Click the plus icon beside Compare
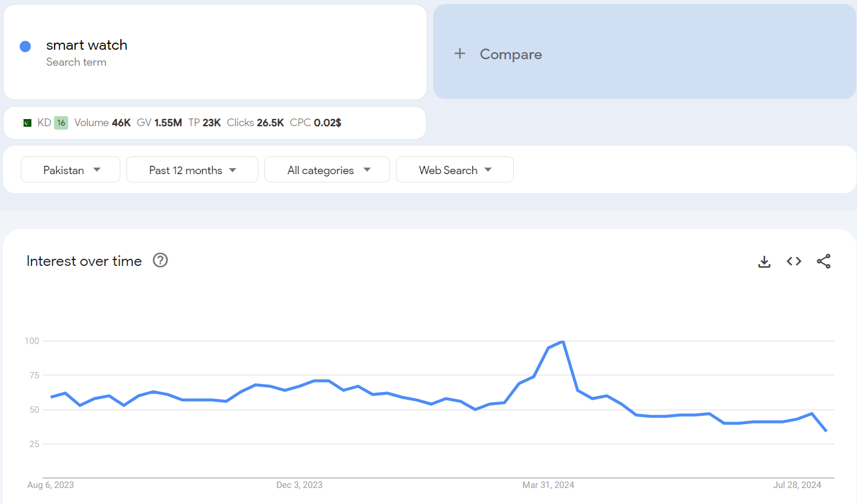The image size is (857, 504). click(460, 54)
